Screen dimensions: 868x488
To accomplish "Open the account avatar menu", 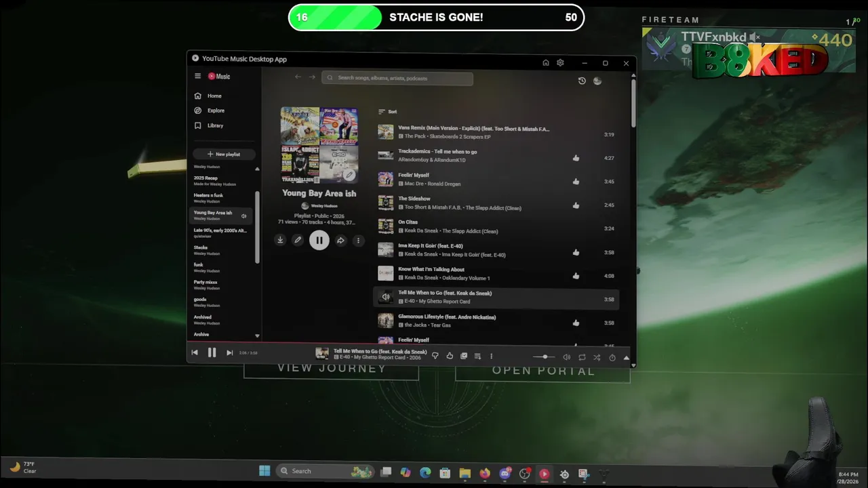I will tap(597, 81).
